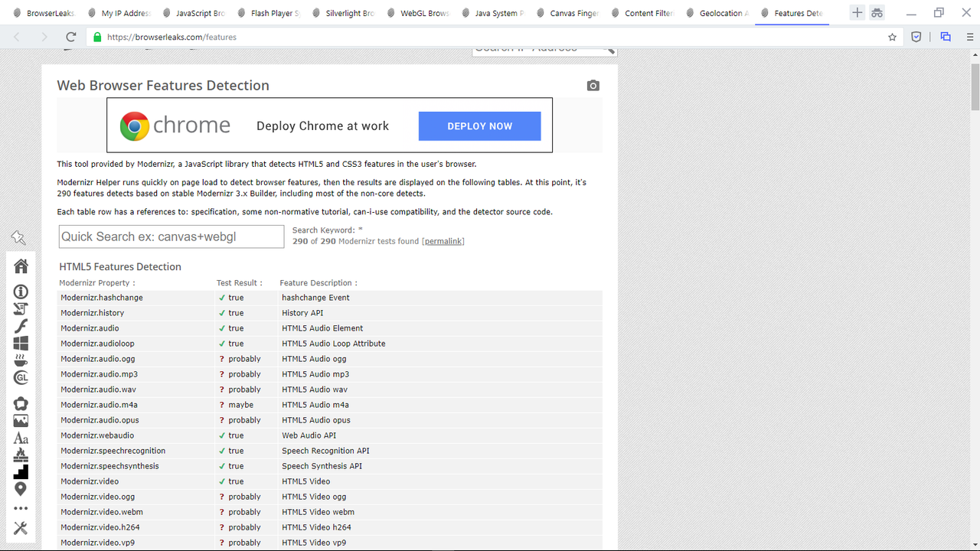The image size is (980, 551).
Task: Open the wrench tools icon in sidebar
Action: click(21, 528)
